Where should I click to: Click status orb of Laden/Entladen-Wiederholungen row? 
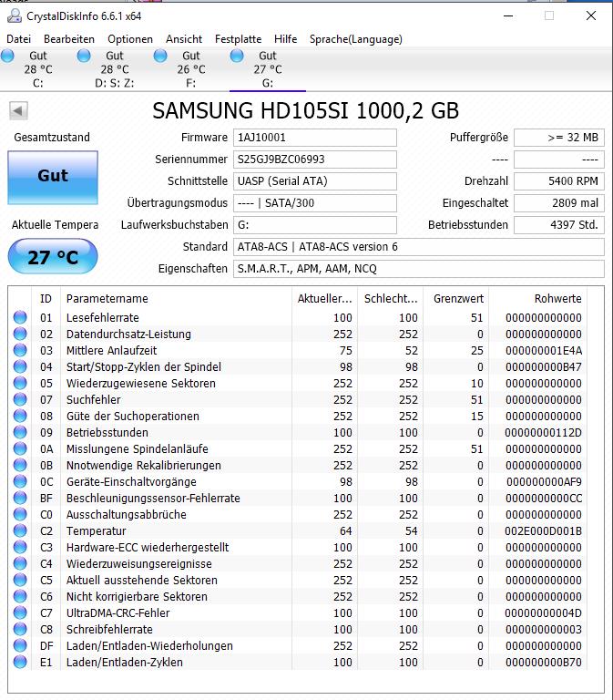[x=20, y=645]
